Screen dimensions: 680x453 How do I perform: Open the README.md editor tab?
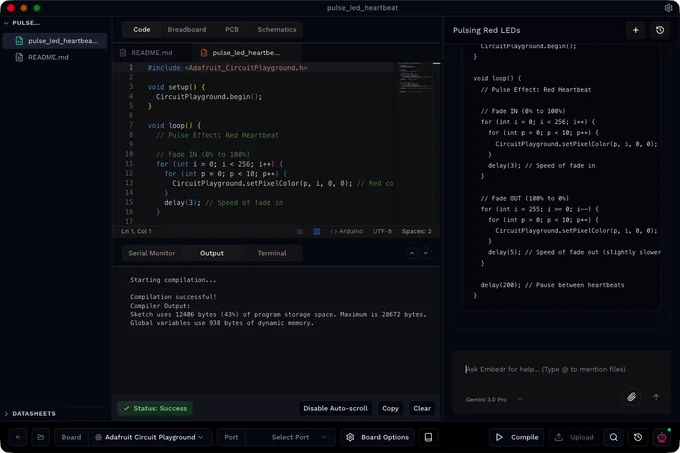152,52
